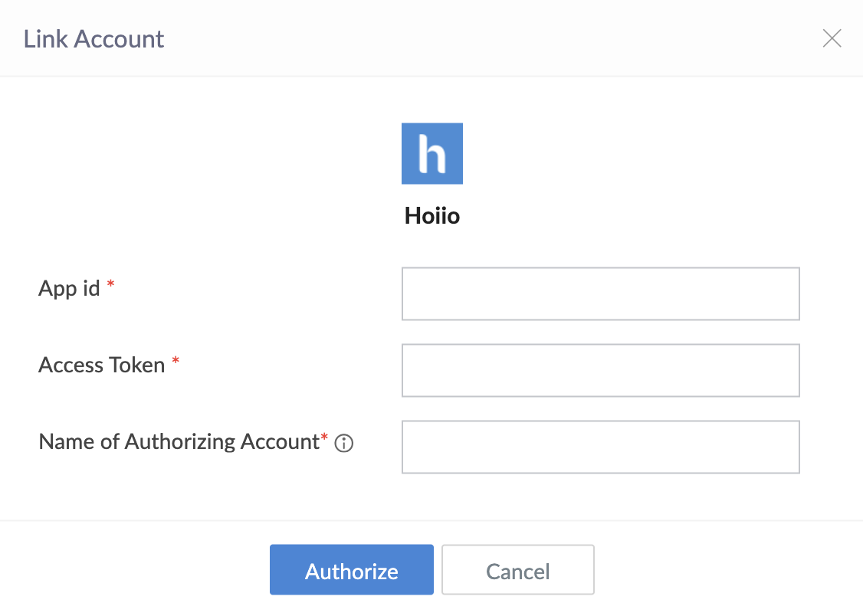Screen dimensions: 863x616
Task: Click the Name of Authorizing Account label
Action: 179,442
